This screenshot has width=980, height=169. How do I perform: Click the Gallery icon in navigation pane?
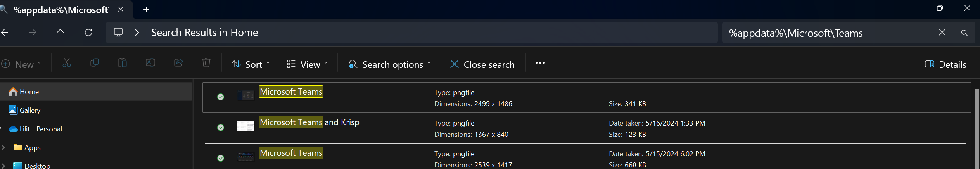(13, 110)
